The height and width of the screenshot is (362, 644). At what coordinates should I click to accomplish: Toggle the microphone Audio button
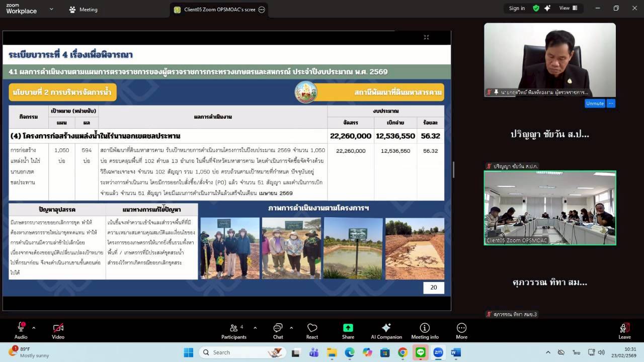tap(21, 331)
